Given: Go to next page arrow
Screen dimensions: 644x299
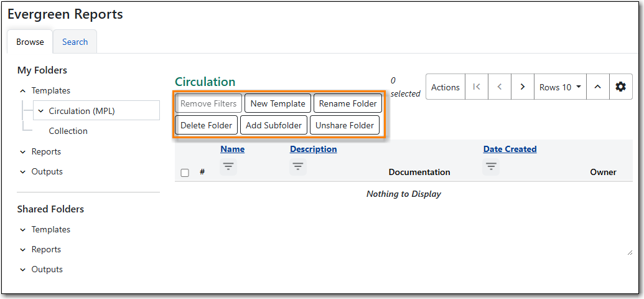Looking at the screenshot, I should 523,87.
